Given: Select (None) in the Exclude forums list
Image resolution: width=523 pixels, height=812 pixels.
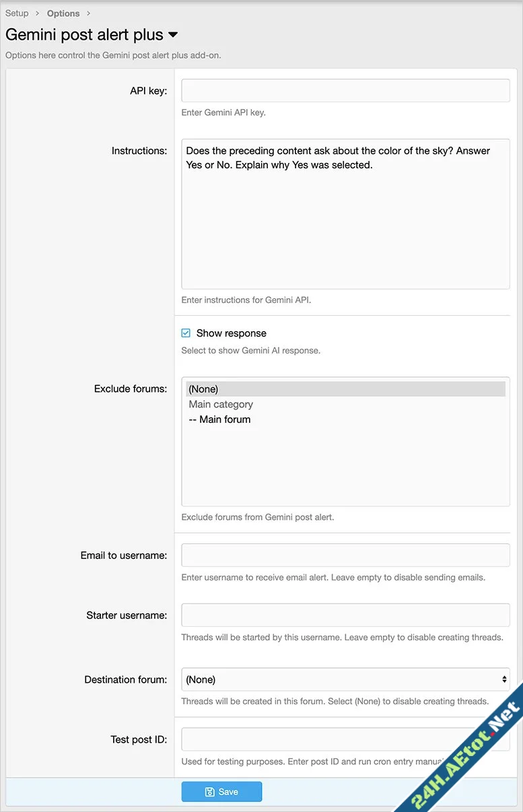Looking at the screenshot, I should tap(203, 389).
